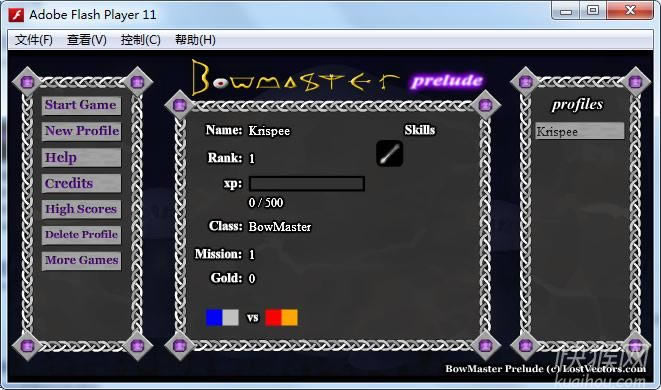The image size is (661, 390).
Task: Click Delete Profile button
Action: 81,234
